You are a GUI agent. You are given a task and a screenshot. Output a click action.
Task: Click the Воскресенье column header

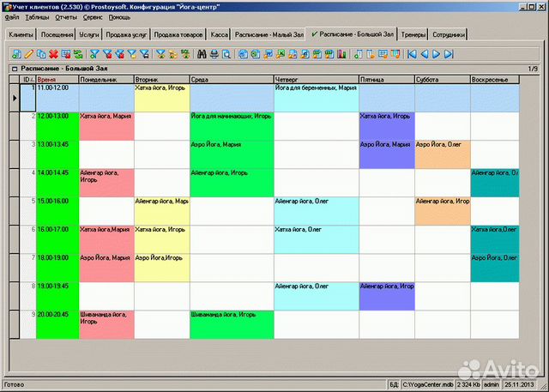494,79
